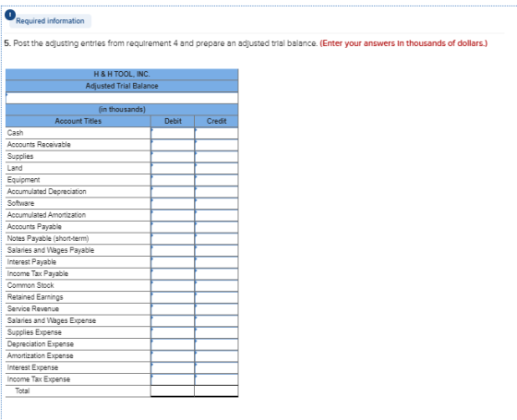Select Depreciation Expense debit cell
517x420 pixels.
pyautogui.click(x=173, y=344)
